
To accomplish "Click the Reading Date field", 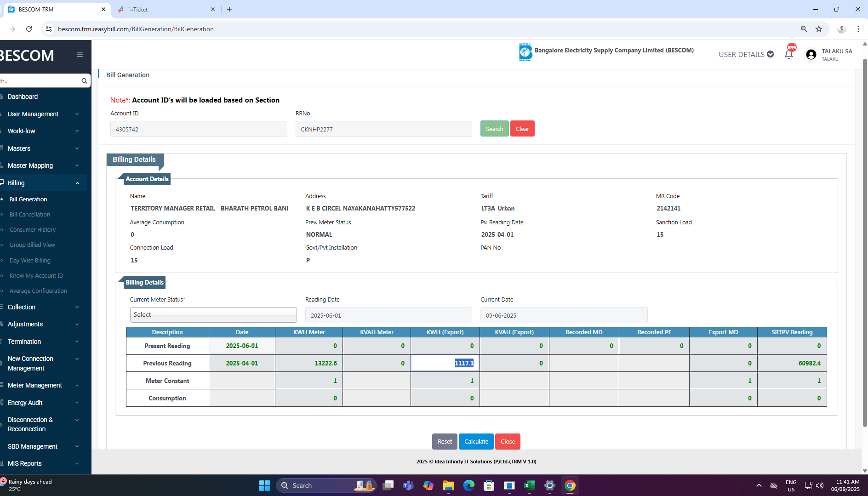I will 388,315.
